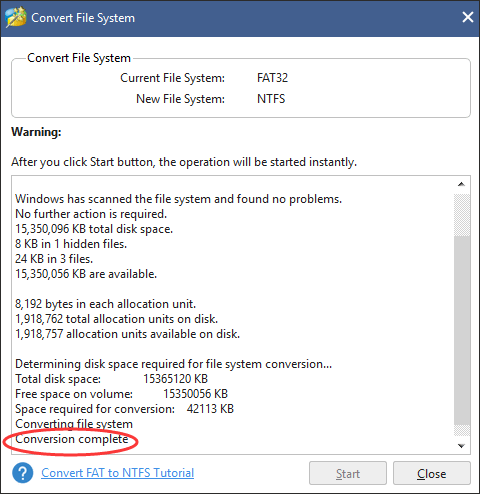Click the wizard app icon in title bar
Viewport: 480px width, 494px height.
click(x=16, y=17)
